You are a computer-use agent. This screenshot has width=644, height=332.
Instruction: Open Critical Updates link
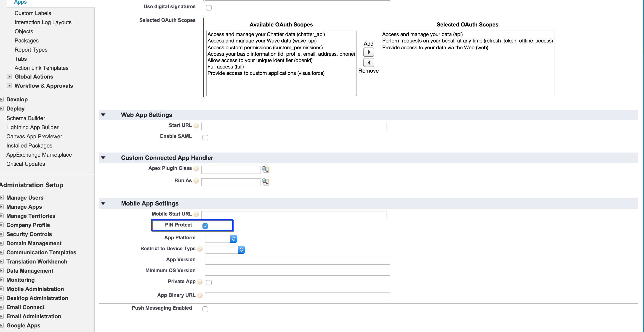(x=26, y=164)
